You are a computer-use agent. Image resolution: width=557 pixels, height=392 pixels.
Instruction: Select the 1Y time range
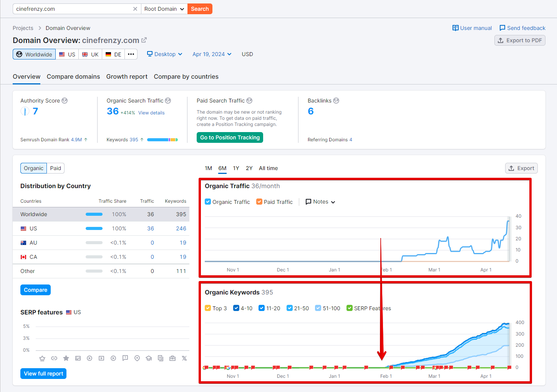(236, 168)
